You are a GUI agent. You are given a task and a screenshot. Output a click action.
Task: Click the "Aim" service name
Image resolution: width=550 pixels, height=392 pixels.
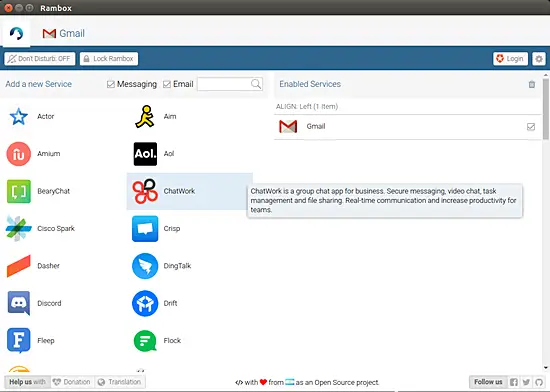(x=170, y=116)
